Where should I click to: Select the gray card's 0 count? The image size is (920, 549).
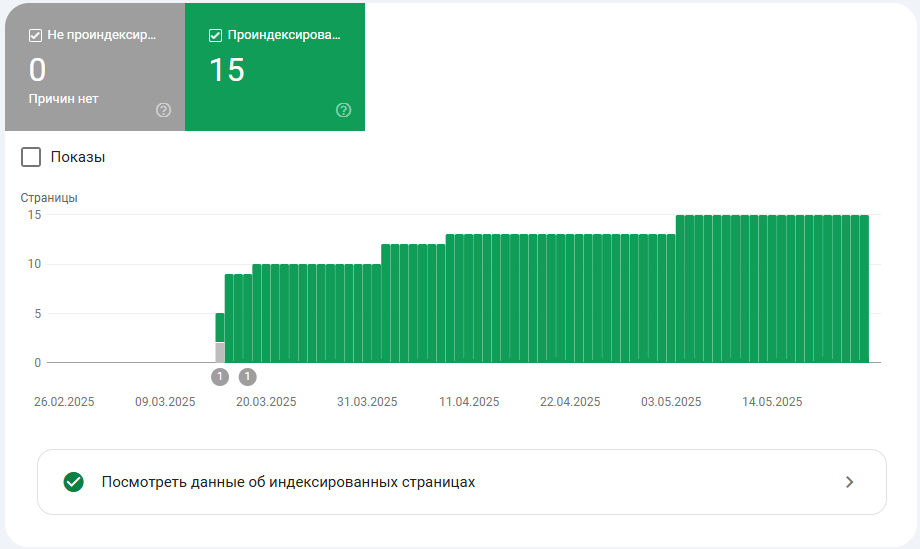click(37, 70)
